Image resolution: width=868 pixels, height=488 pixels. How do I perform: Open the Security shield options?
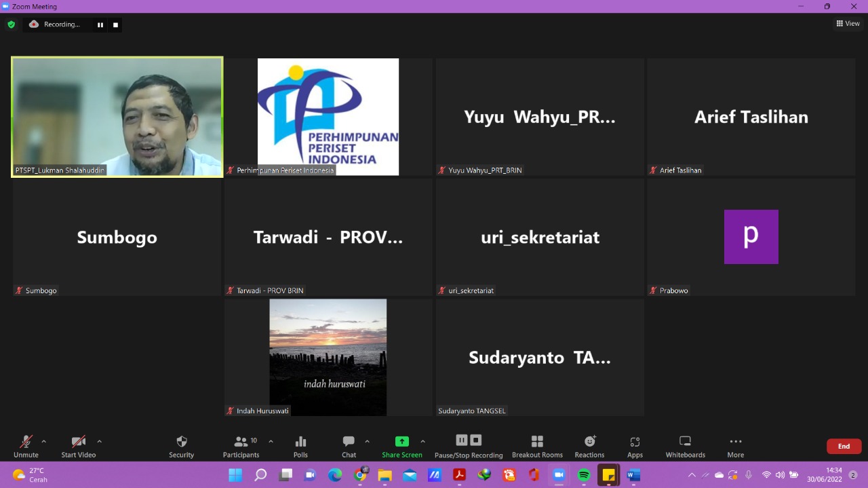[181, 446]
